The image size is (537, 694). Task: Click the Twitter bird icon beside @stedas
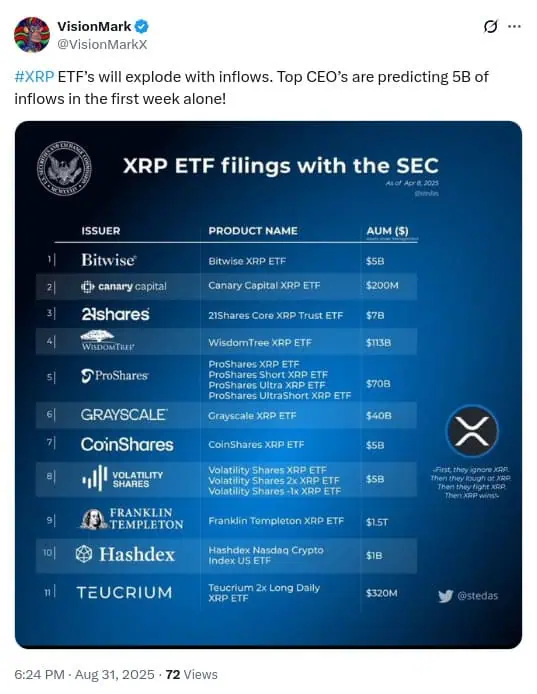[x=446, y=596]
